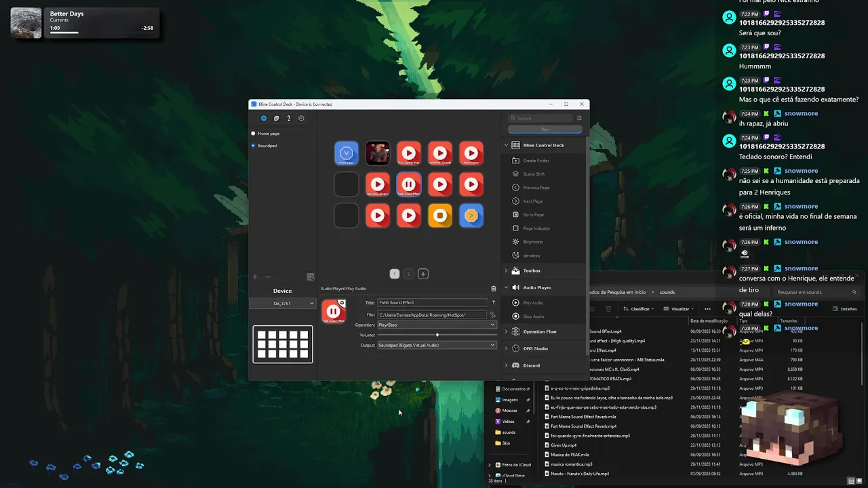Click the T title style icon
This screenshot has height=488, width=868.
(493, 303)
